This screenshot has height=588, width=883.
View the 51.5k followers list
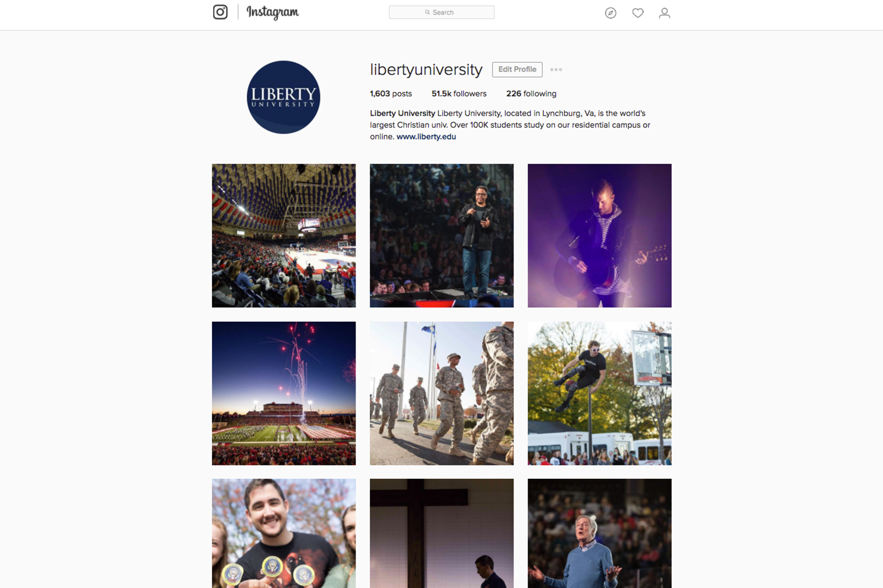tap(459, 93)
